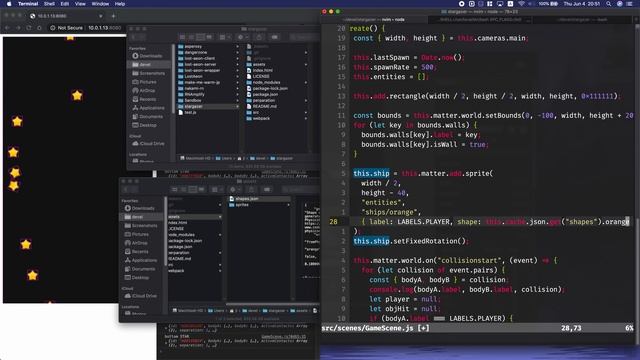Click upper Finder tags button
Screen dimensions: 640x360
point(274,37)
